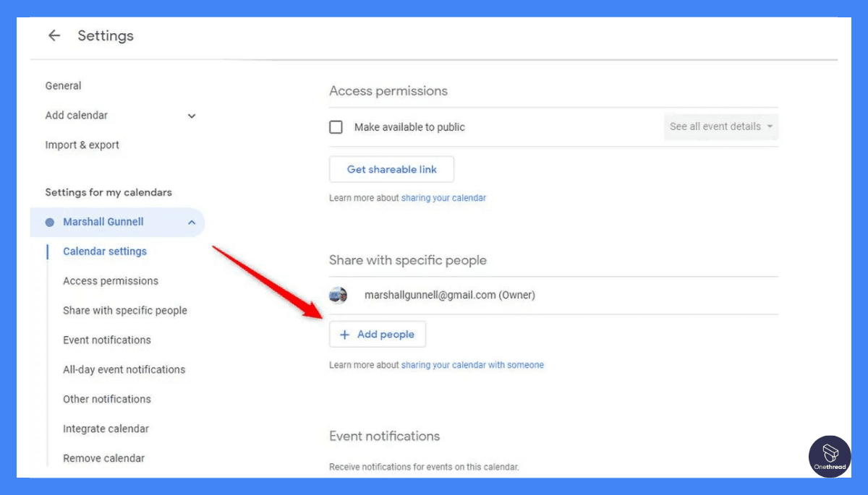Select Import & export in the sidebar
This screenshot has height=495, width=868.
point(82,145)
